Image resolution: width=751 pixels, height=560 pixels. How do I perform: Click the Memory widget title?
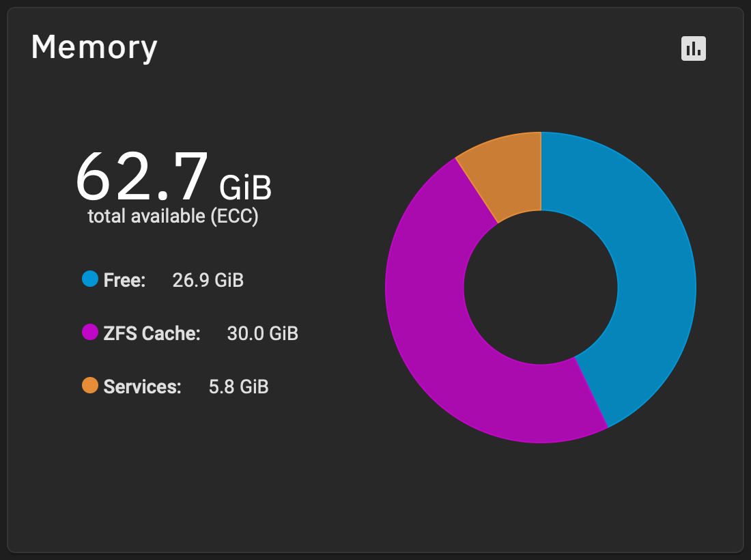pos(94,48)
